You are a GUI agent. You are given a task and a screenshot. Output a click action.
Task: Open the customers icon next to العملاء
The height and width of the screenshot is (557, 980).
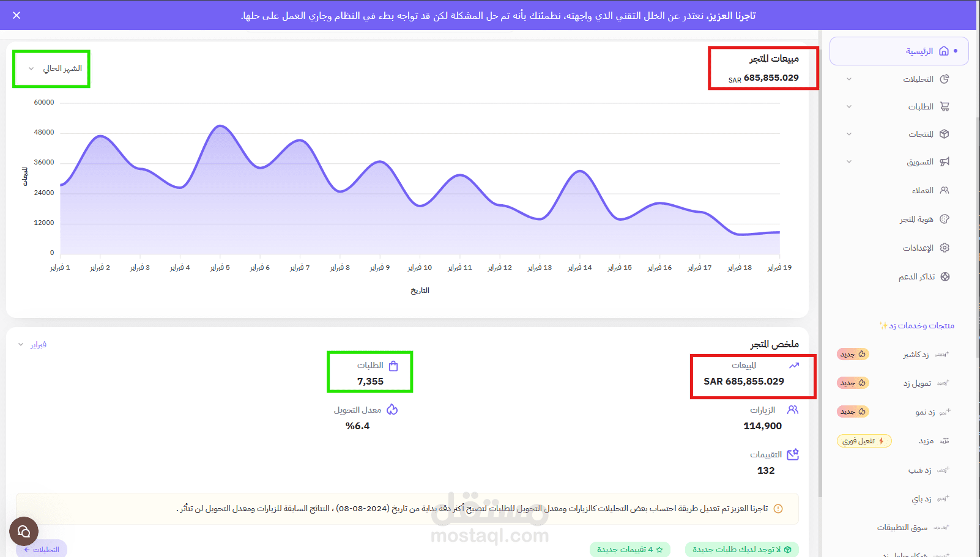coord(945,190)
